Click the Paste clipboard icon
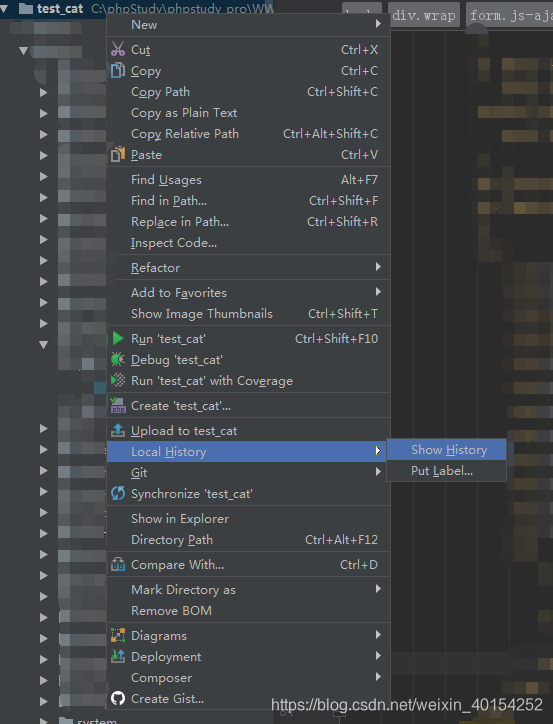The image size is (553, 724). coord(118,154)
